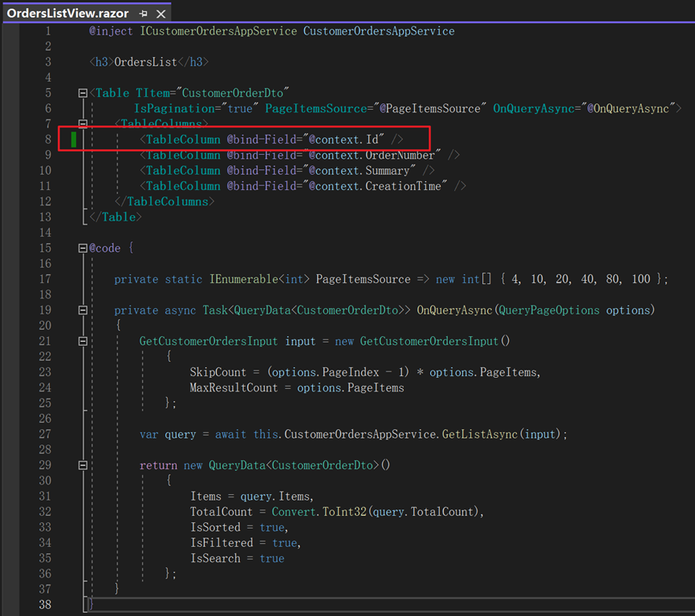Click MaxResultCount property on line 24

(x=234, y=387)
